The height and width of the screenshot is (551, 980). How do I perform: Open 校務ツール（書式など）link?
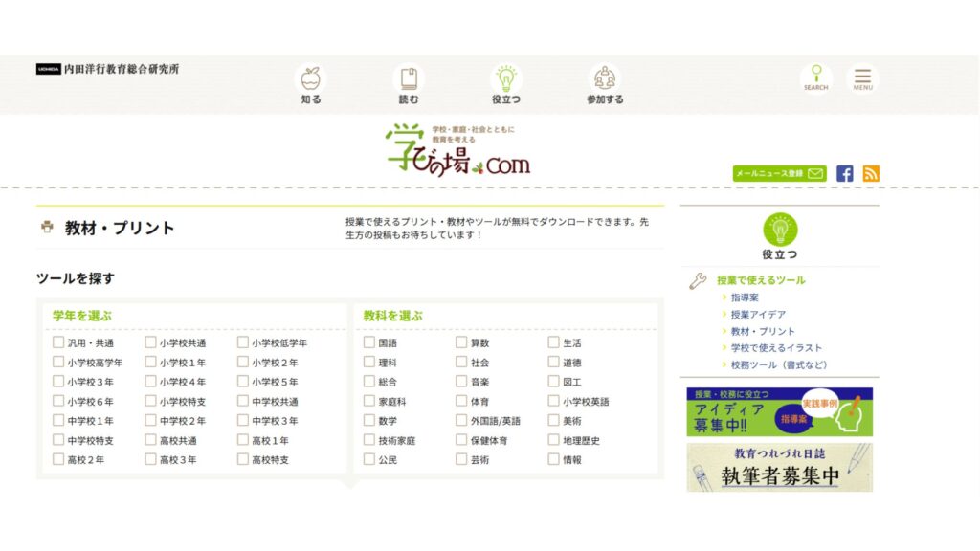(779, 364)
